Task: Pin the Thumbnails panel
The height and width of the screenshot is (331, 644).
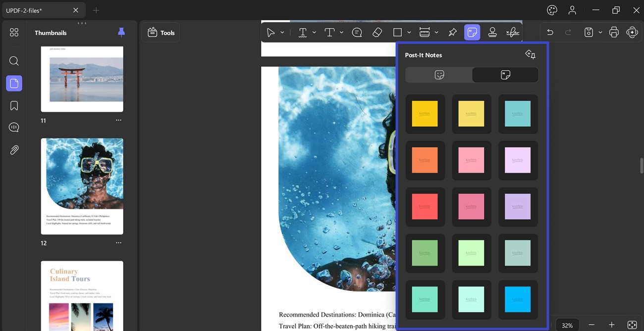Action: click(121, 33)
